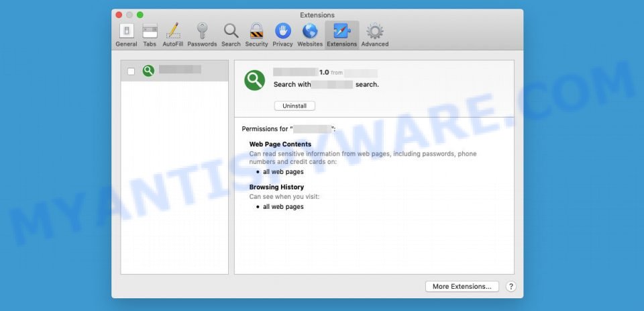This screenshot has height=311, width=644.
Task: Open the Passwords preferences pane
Action: tap(202, 35)
